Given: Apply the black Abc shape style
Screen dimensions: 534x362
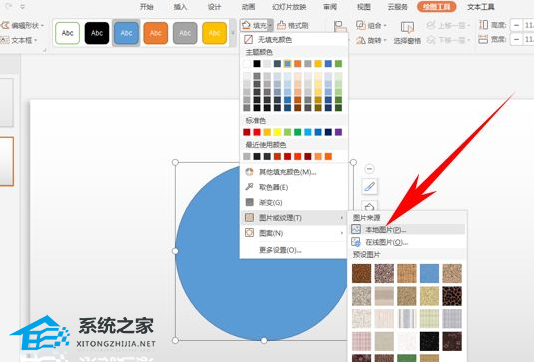Looking at the screenshot, I should point(97,33).
